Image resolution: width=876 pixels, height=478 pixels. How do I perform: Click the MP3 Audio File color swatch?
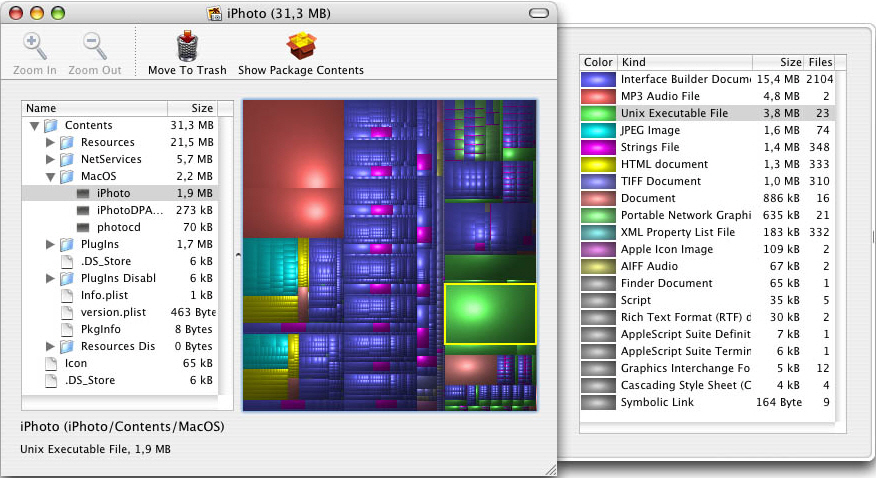coord(598,96)
